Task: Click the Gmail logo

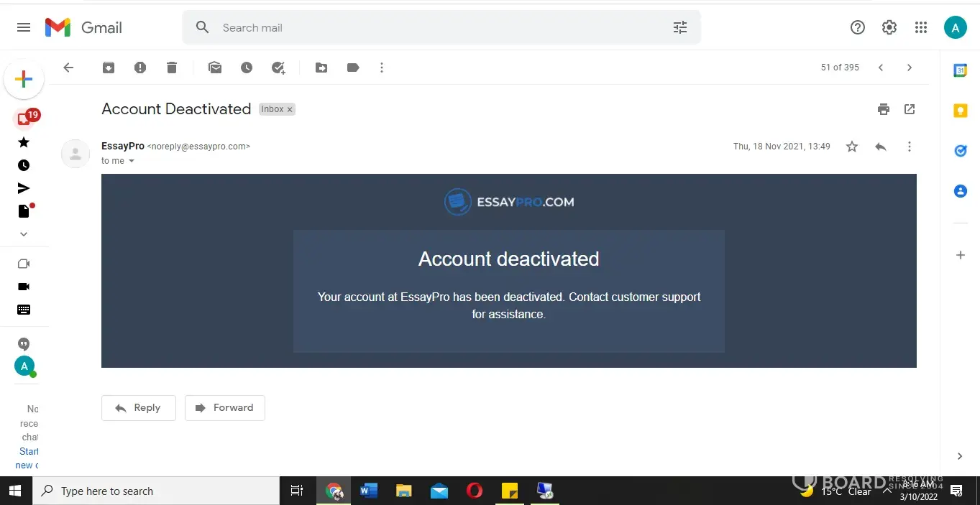Action: pyautogui.click(x=83, y=27)
